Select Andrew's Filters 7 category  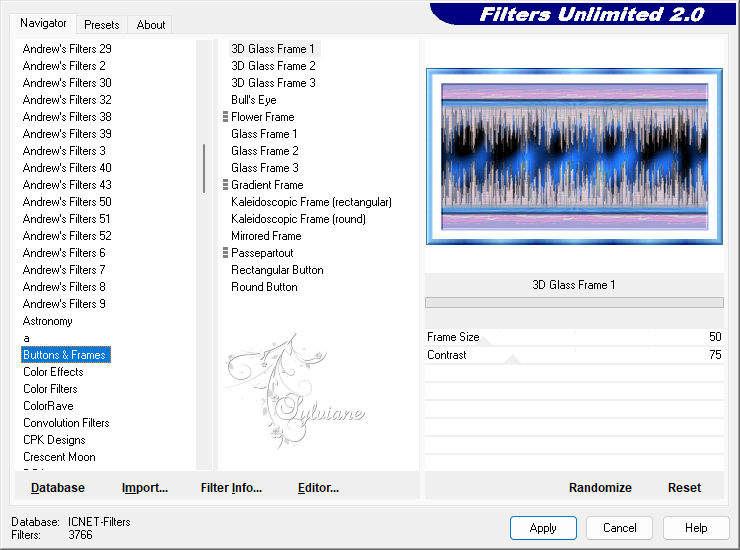tap(64, 270)
